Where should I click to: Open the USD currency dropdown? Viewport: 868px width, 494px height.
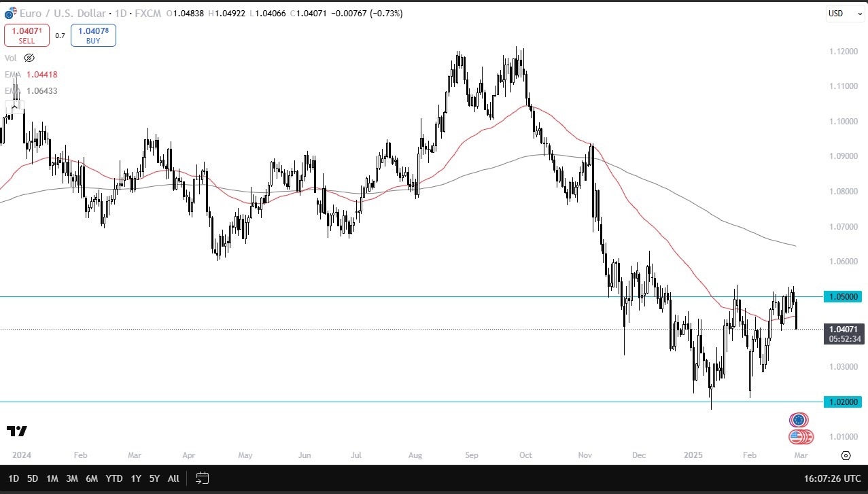844,14
